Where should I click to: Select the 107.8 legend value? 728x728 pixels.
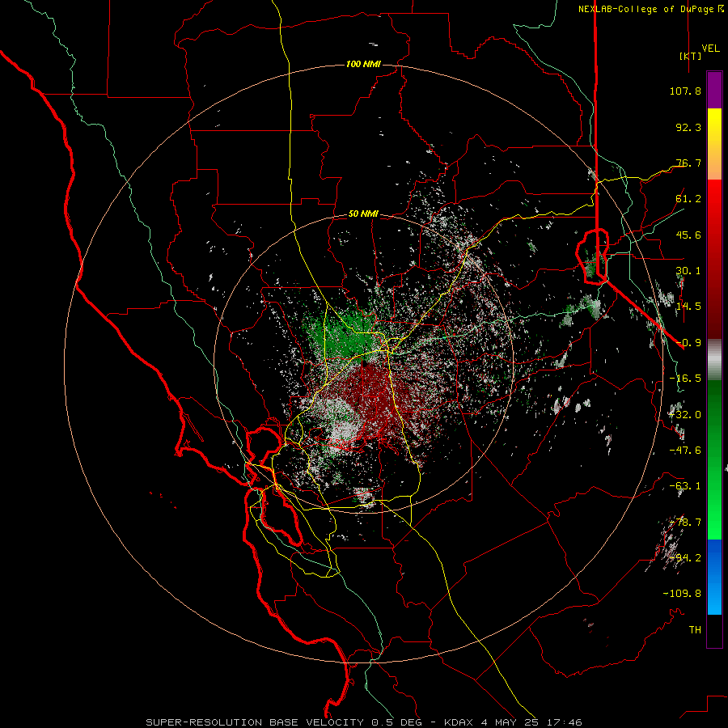(685, 91)
